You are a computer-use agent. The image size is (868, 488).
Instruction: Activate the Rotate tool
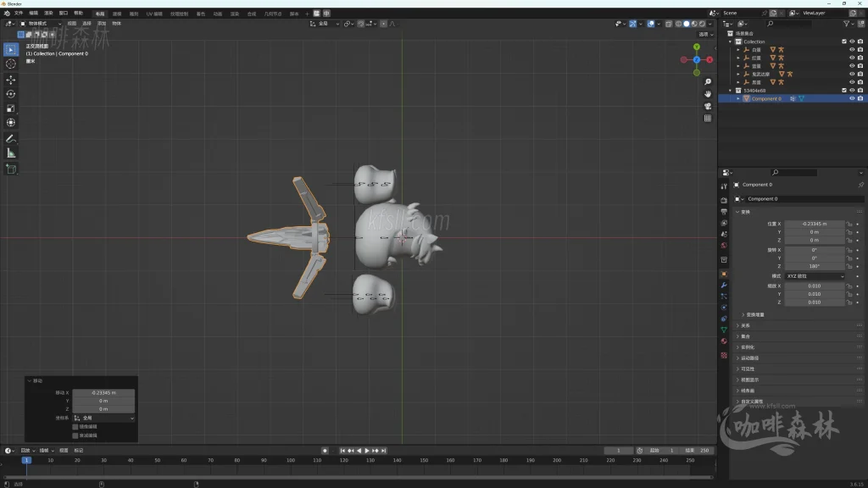tap(11, 94)
